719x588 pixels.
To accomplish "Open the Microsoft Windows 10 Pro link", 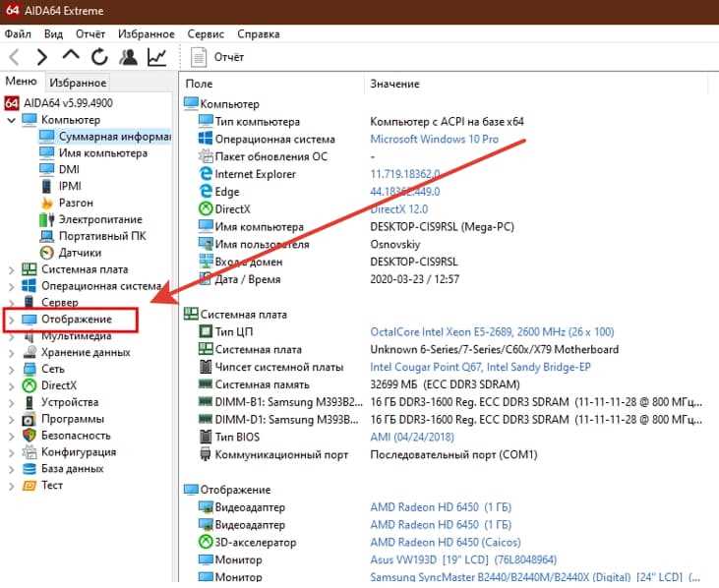I will [x=434, y=139].
